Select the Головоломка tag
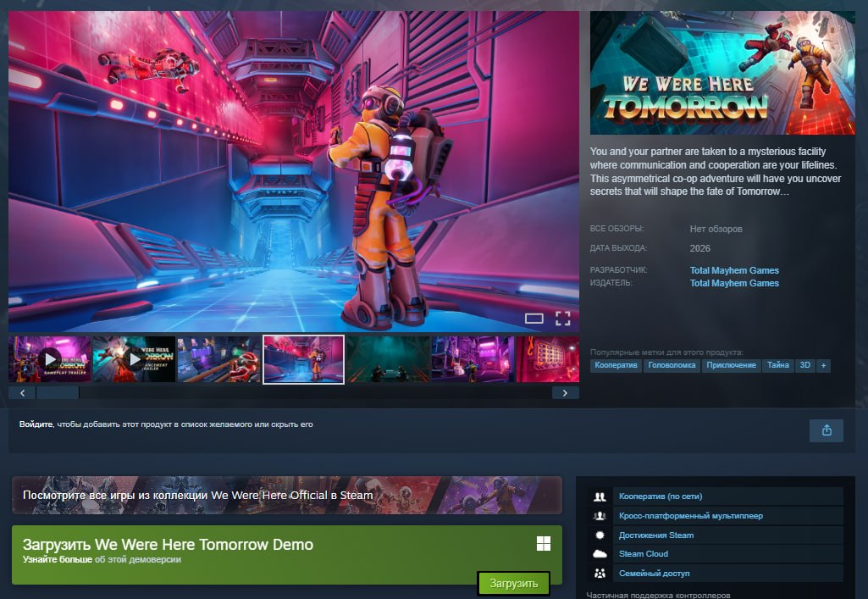 click(x=672, y=366)
